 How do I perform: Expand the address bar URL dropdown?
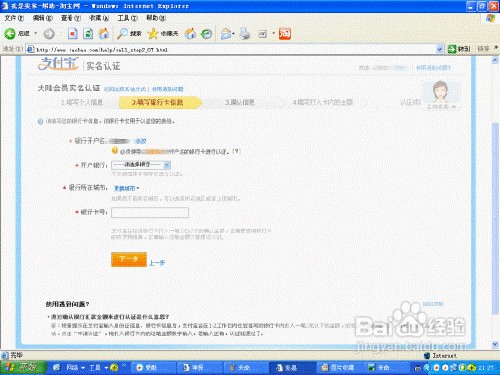coord(440,49)
